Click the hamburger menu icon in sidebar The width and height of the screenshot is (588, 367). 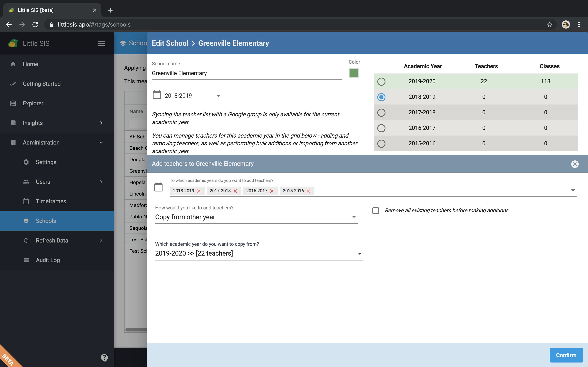(x=101, y=44)
